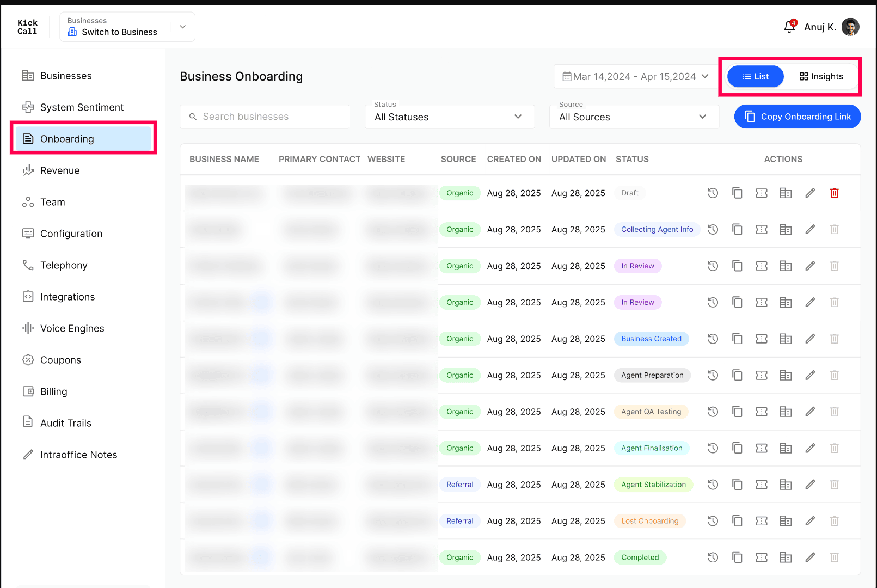Edit the Draft status business

tap(810, 193)
